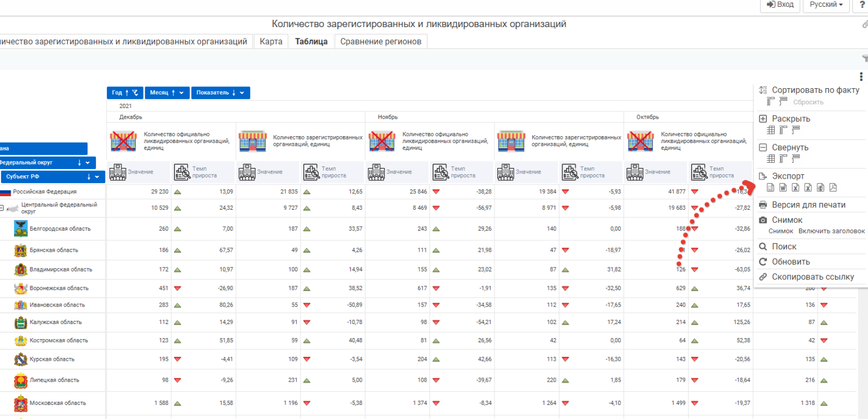Export table to Word document
Image resolution: width=868 pixels, height=419 pixels.
coord(783,188)
